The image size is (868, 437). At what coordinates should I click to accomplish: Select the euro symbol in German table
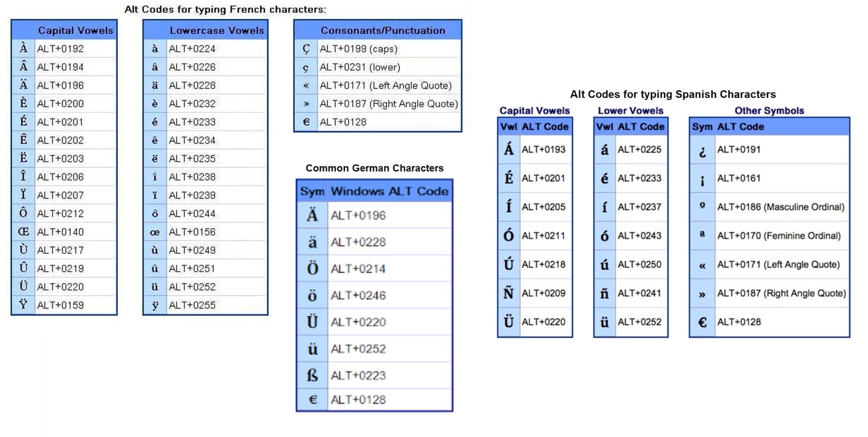[313, 400]
